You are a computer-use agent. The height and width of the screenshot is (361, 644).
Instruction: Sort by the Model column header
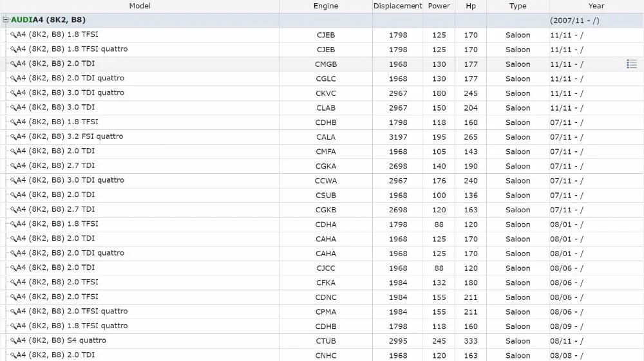140,6
